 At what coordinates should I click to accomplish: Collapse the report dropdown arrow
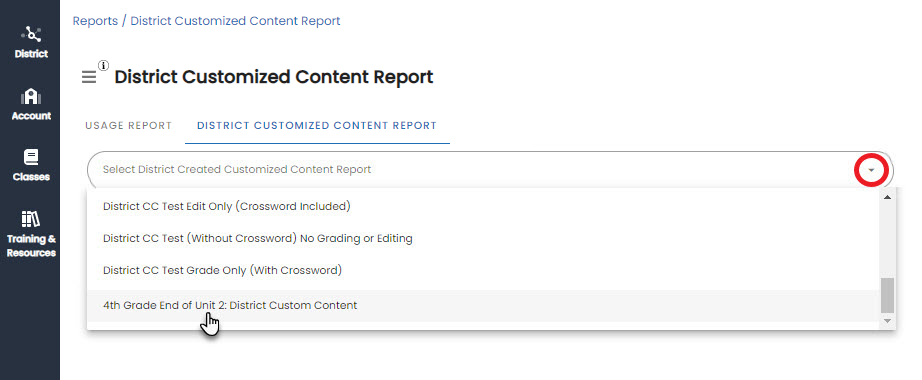pos(871,170)
